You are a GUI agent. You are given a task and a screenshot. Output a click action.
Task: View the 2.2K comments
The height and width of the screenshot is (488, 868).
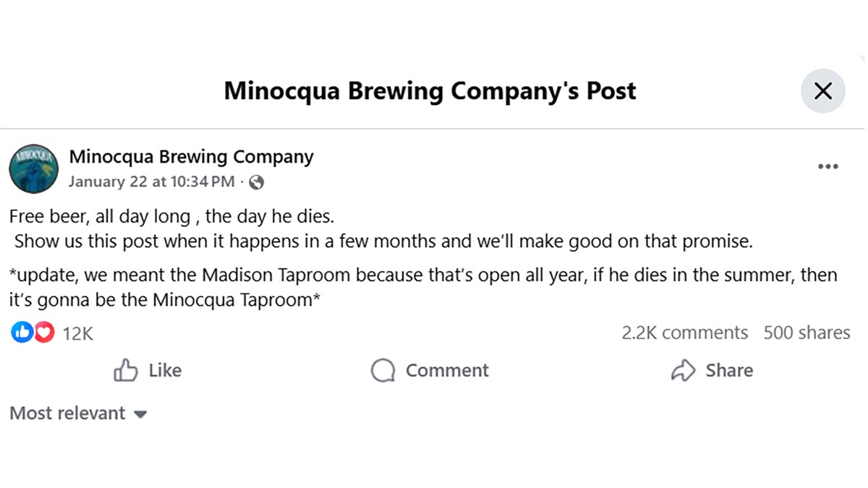click(x=684, y=333)
